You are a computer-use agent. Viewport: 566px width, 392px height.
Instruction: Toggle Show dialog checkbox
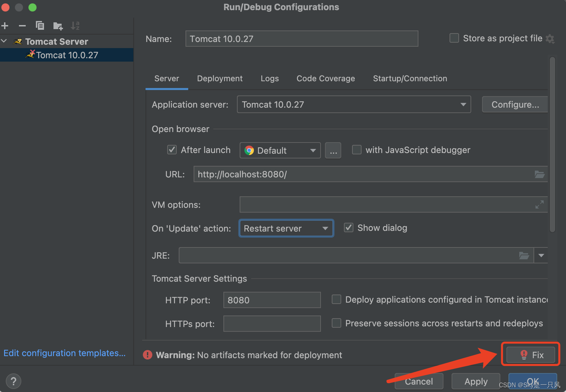(x=349, y=227)
